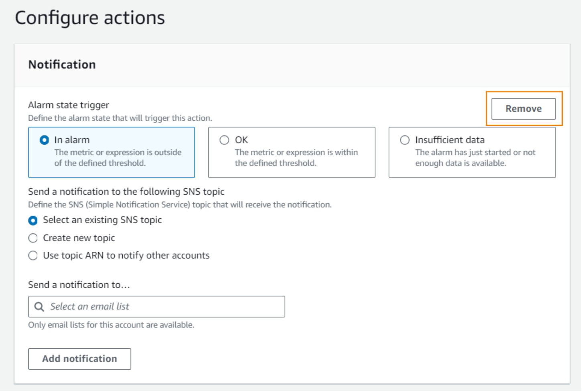Click the Send a notification to… label
582x392 pixels.
coord(79,285)
